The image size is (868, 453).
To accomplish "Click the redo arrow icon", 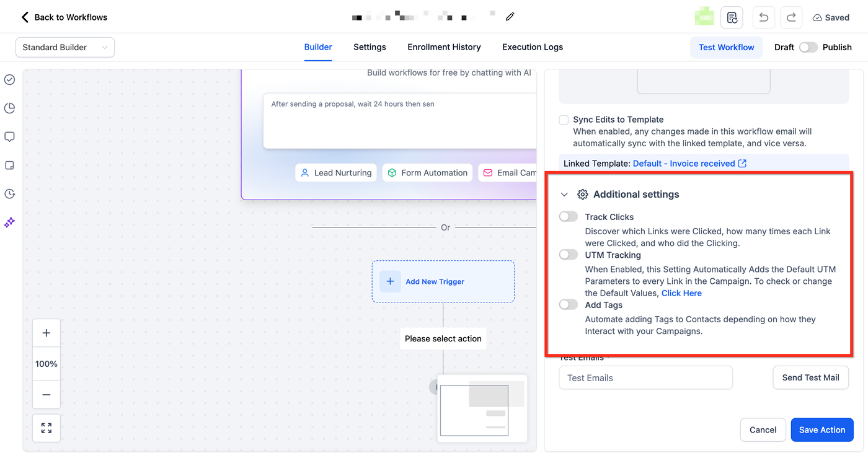I will click(791, 17).
